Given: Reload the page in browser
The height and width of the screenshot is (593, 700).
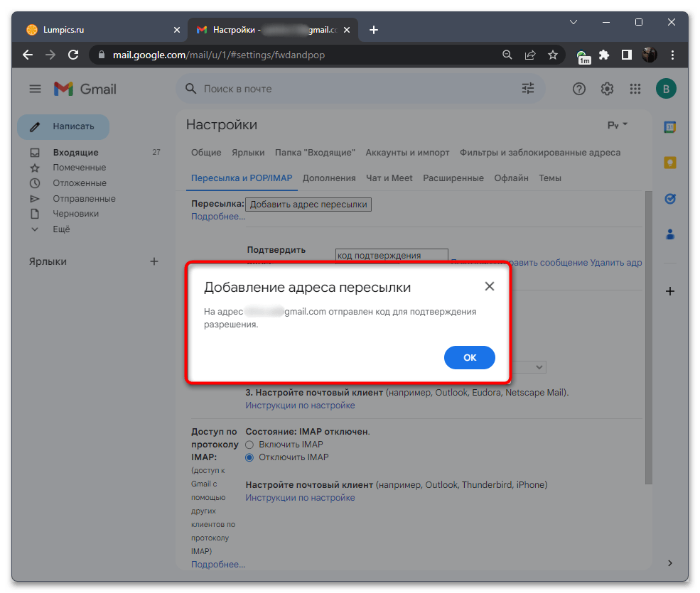Looking at the screenshot, I should click(73, 55).
